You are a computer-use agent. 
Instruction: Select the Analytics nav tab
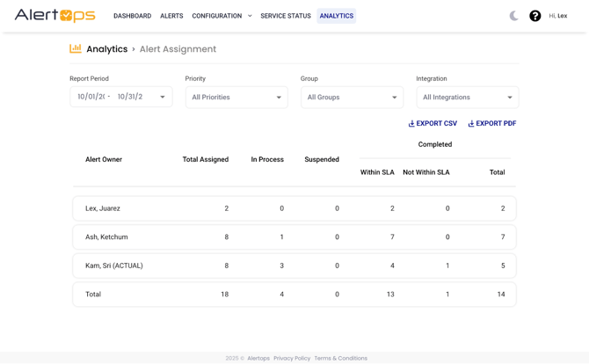pyautogui.click(x=336, y=16)
